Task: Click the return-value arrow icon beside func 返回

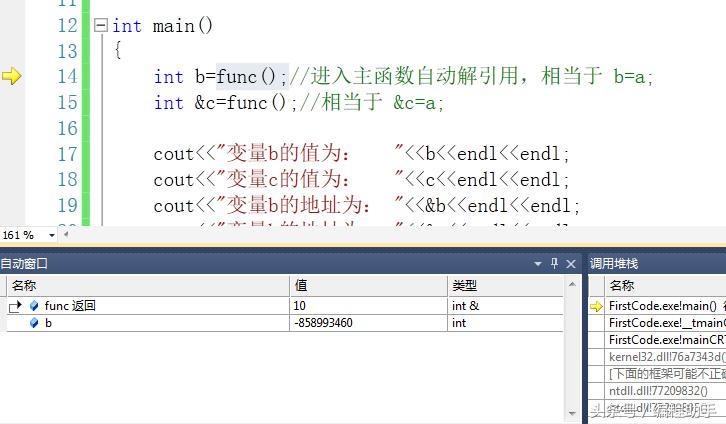Action: 15,306
